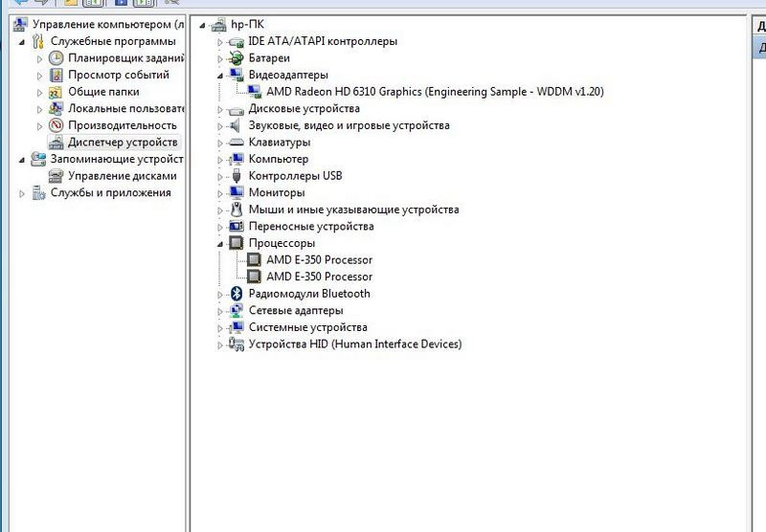Expand the Сетевые адаптеры category

coord(220,311)
